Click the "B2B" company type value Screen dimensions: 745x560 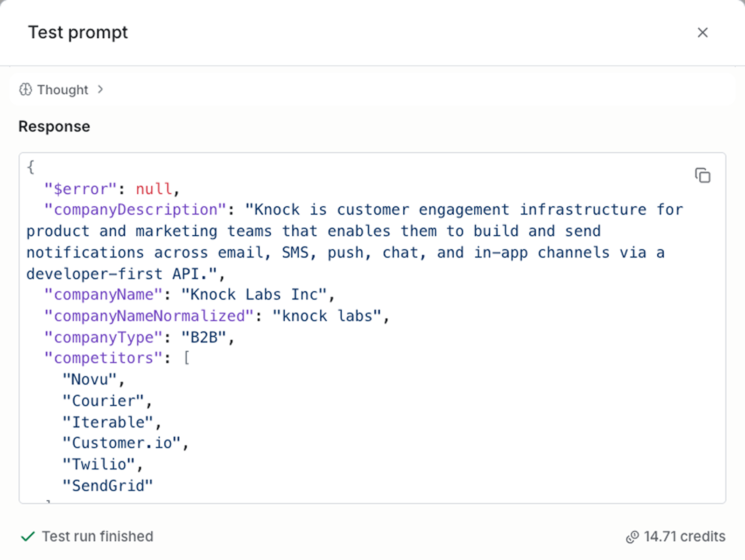tap(204, 337)
